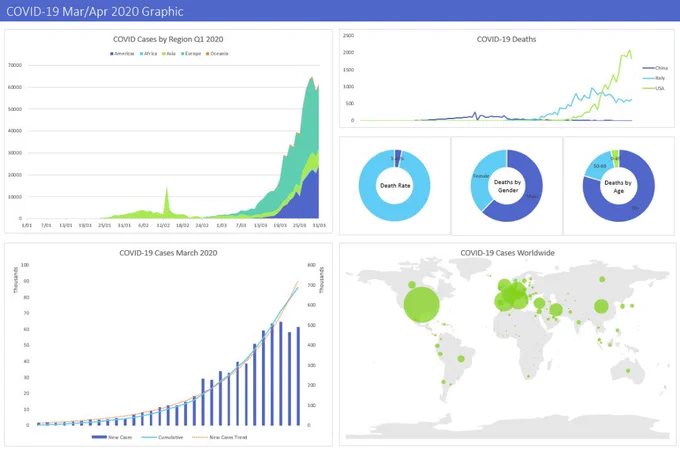Screen dimensions: 680x450
Task: Select the 'COVID-19 Deaths' chart title
Action: pos(506,39)
